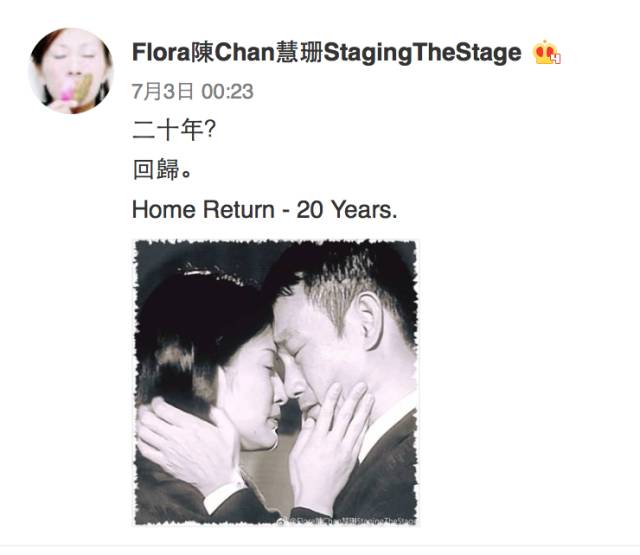Click the crown membership badge icon

(x=547, y=52)
